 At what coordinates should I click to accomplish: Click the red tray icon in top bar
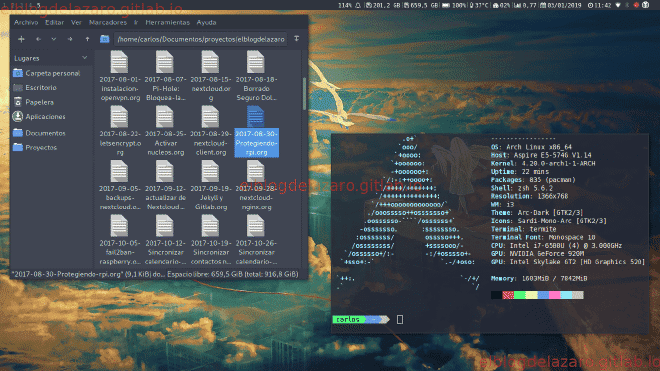pyautogui.click(x=636, y=5)
